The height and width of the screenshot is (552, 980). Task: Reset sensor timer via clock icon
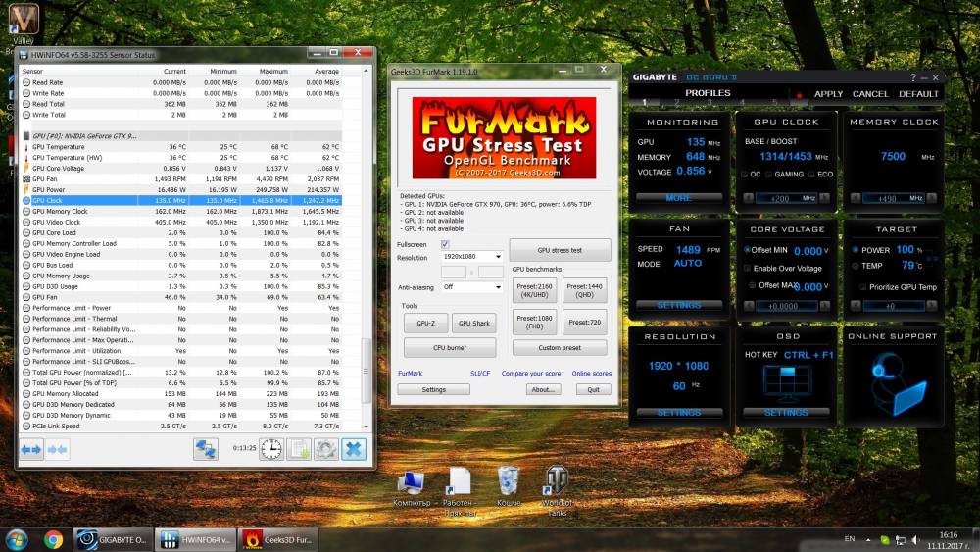coord(271,449)
